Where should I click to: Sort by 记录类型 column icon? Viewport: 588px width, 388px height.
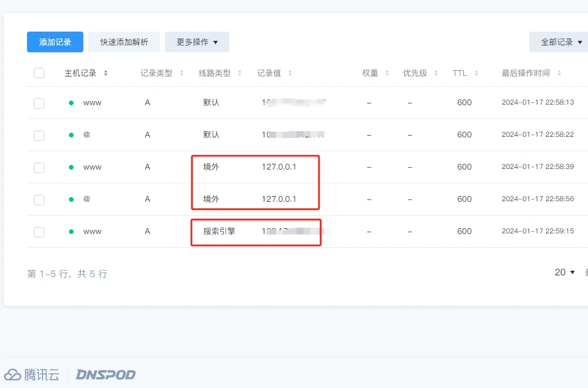click(x=182, y=74)
